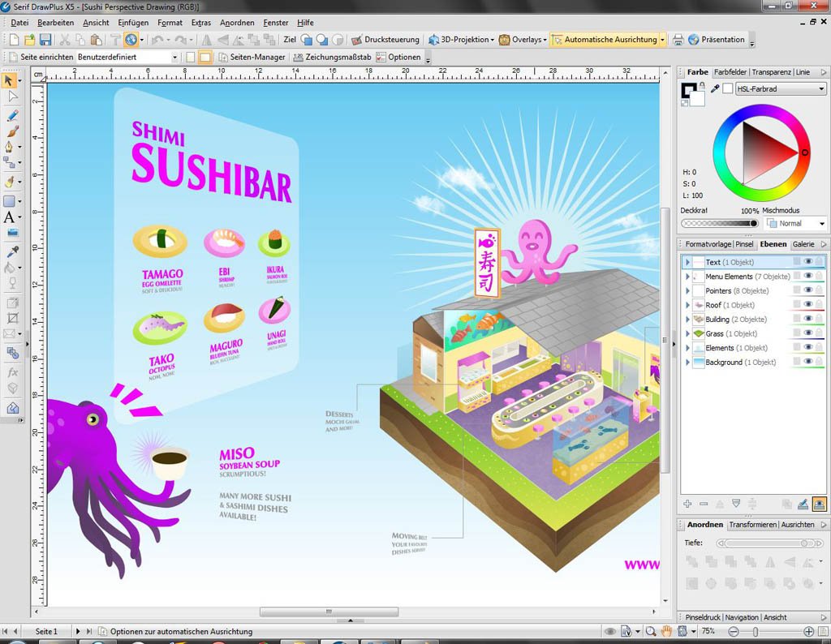Toggle visibility of the Roof layer
This screenshot has width=831, height=644.
pos(808,304)
